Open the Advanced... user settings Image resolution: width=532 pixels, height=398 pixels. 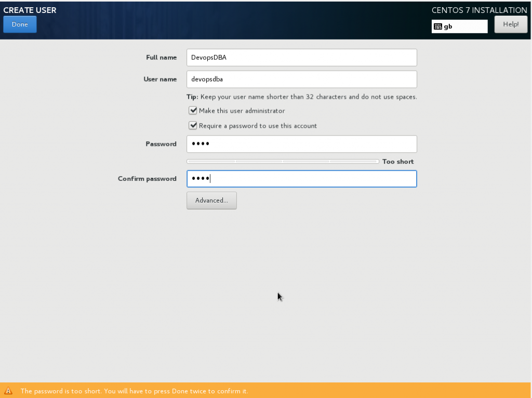[x=211, y=201]
